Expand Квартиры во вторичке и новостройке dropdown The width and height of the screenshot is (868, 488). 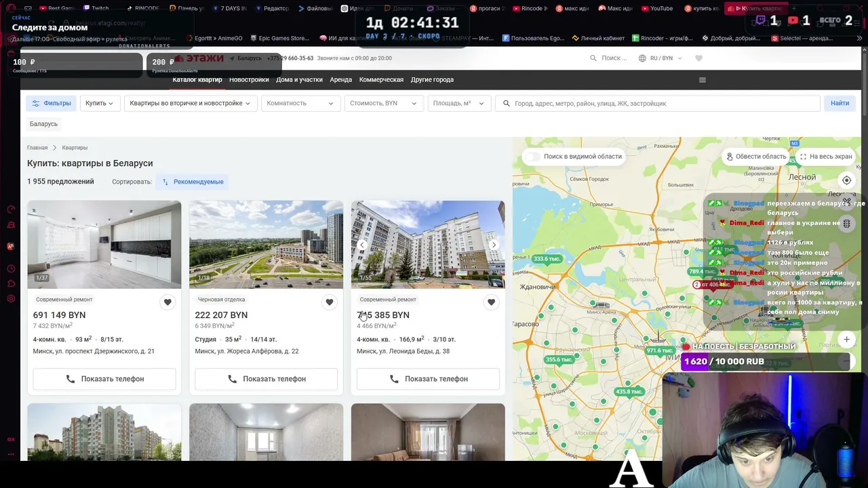tap(190, 103)
